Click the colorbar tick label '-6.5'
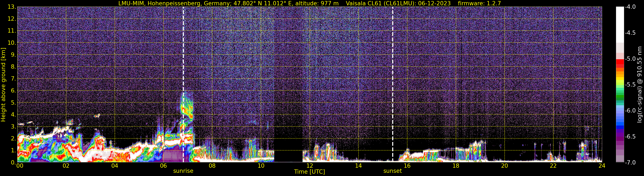The width and height of the screenshot is (644, 176). click(x=630, y=136)
